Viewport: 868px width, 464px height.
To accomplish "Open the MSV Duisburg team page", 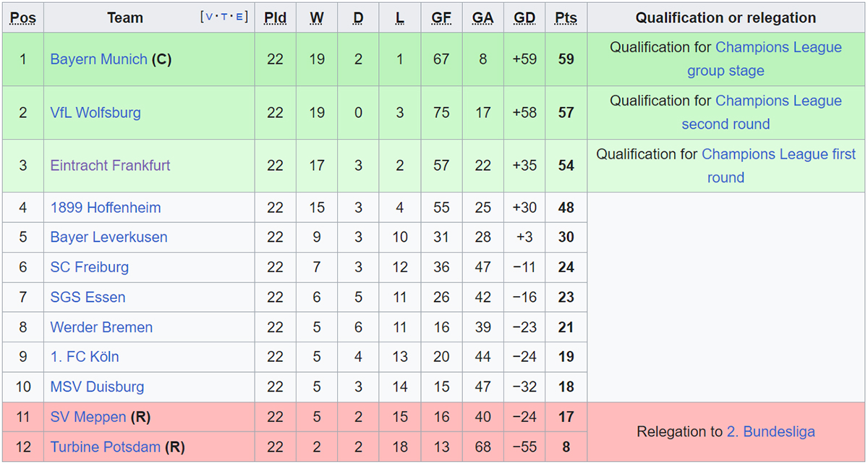I will pos(97,387).
